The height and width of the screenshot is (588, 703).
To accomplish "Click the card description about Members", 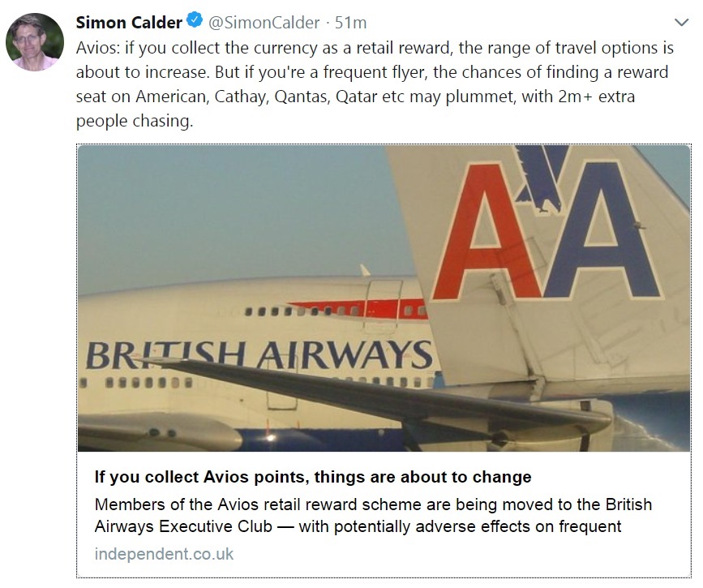I will [x=373, y=504].
